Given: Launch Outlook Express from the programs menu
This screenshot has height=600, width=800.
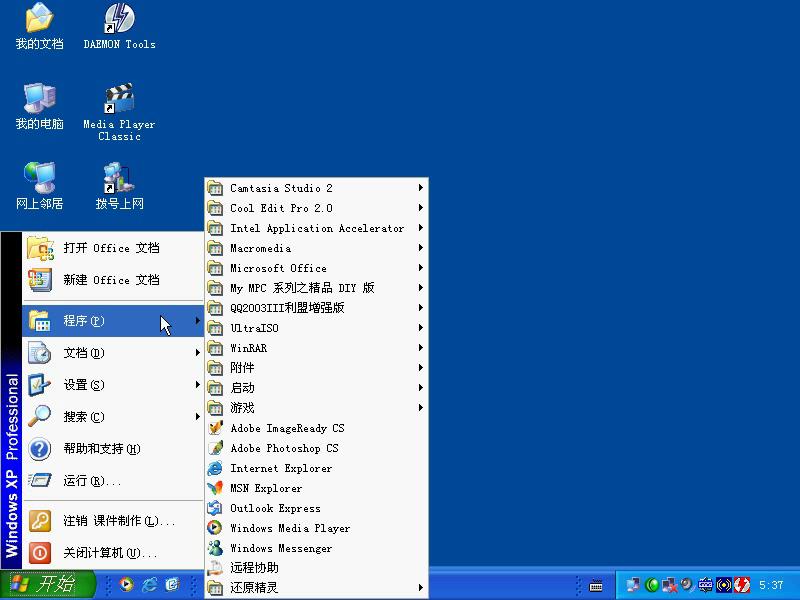Looking at the screenshot, I should click(316, 508).
